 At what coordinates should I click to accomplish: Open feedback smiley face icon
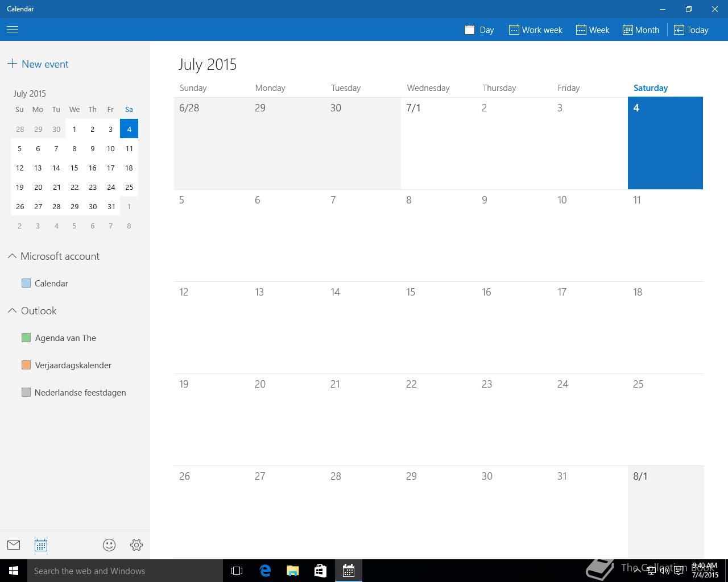[109, 545]
